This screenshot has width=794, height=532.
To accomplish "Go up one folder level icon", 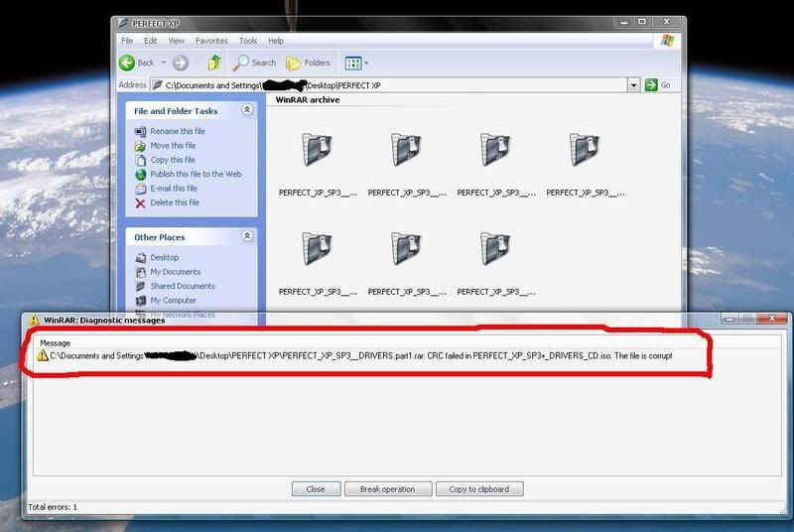I will click(x=214, y=63).
